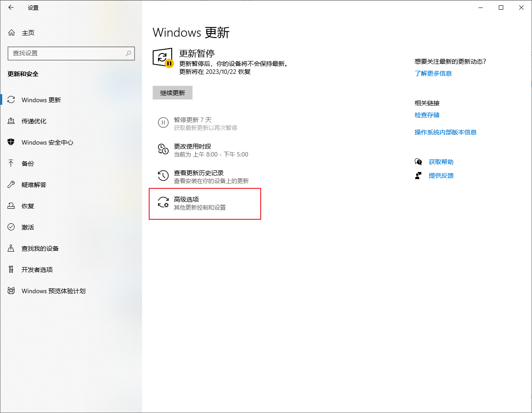The width and height of the screenshot is (532, 413).
Task: Click the pause circle icon for 暂停更新 7 天
Action: 163,123
